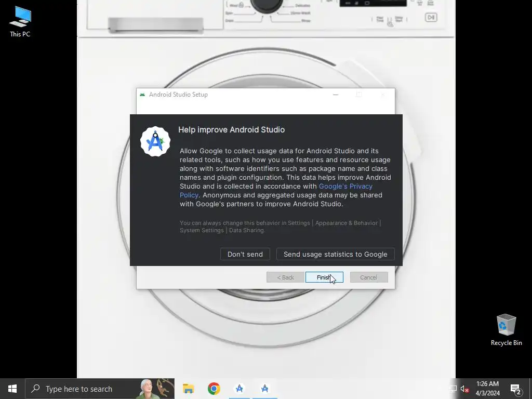Open This PC desktop icon
Image resolution: width=532 pixels, height=399 pixels.
point(20,22)
